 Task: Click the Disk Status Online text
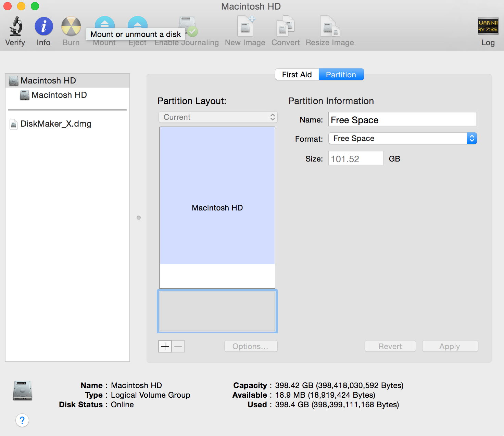[x=122, y=405]
